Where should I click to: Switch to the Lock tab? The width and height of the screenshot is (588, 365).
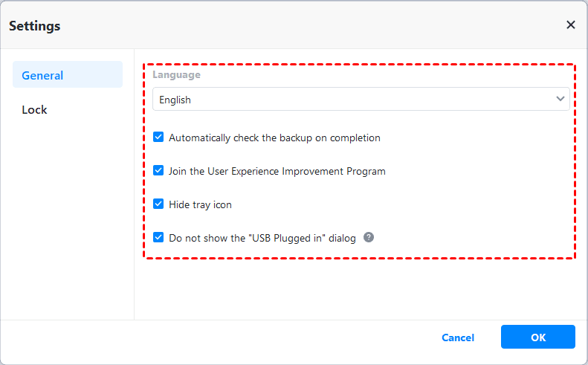(35, 110)
